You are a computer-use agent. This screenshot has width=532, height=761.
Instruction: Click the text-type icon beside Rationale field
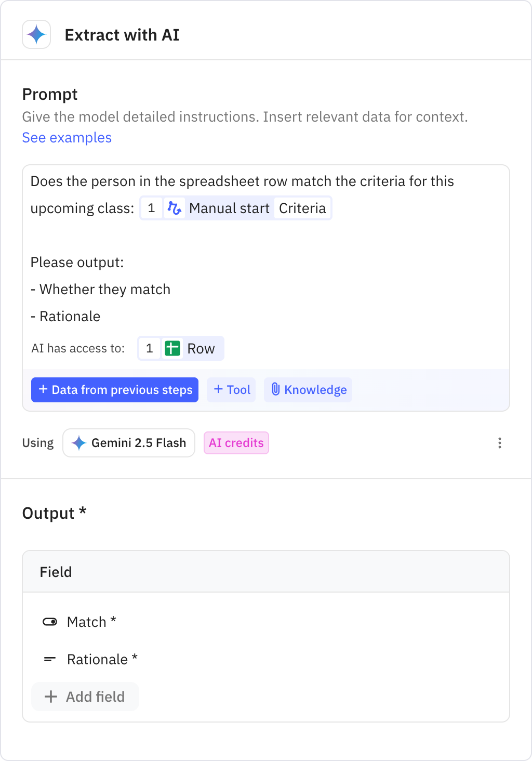pos(50,659)
